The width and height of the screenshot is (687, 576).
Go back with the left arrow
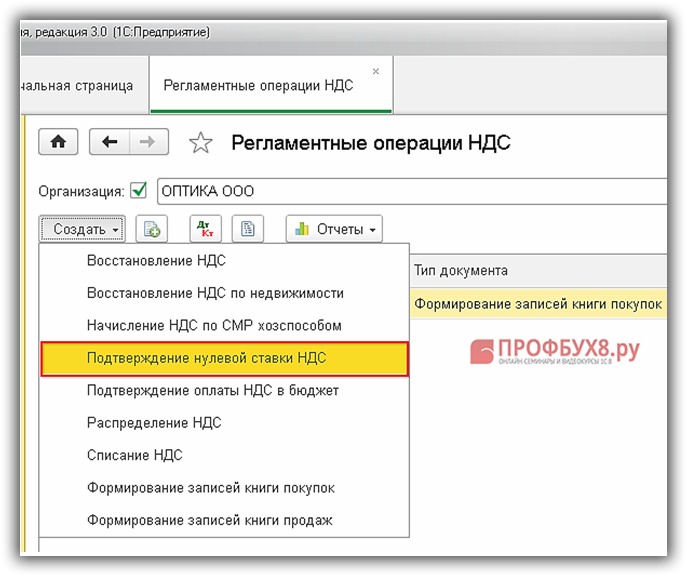coord(109,142)
